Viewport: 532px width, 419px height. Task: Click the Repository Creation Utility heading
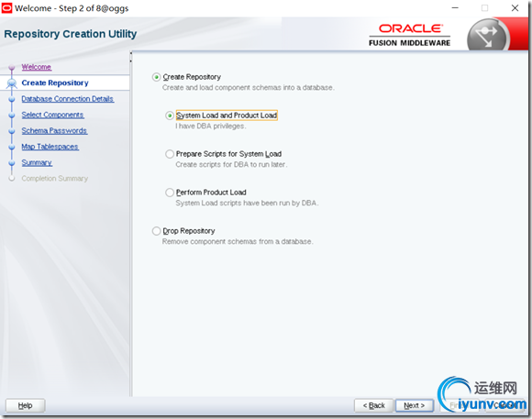pos(71,34)
